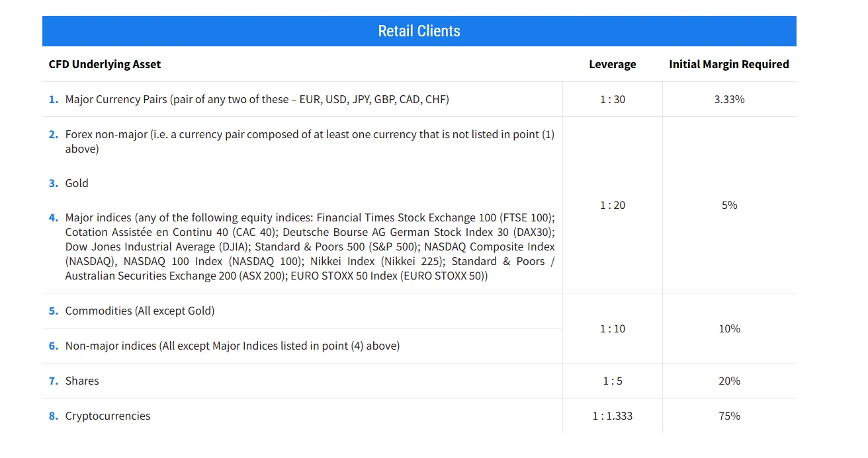Click the Leverage column header

(x=613, y=64)
